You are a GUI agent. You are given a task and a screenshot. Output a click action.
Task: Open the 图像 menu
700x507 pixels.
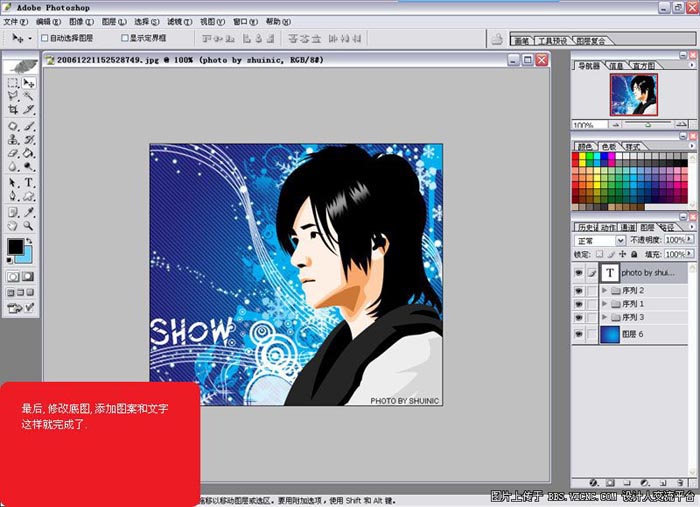tap(81, 21)
